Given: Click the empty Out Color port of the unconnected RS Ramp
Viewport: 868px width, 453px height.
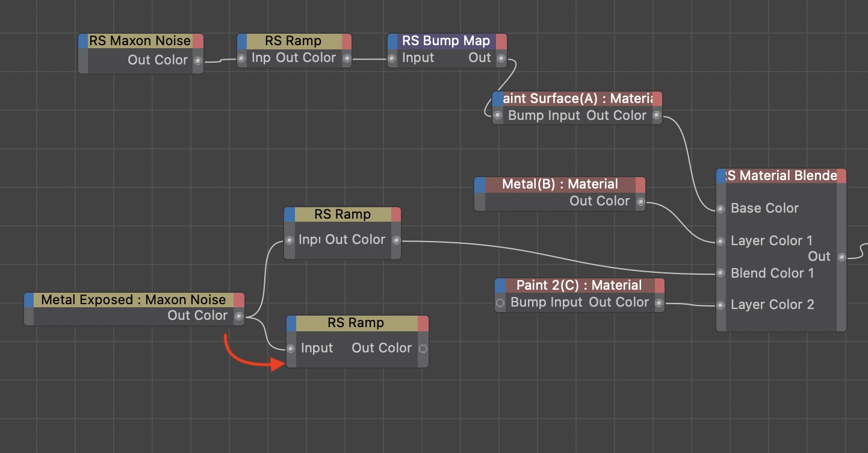Looking at the screenshot, I should (423, 348).
